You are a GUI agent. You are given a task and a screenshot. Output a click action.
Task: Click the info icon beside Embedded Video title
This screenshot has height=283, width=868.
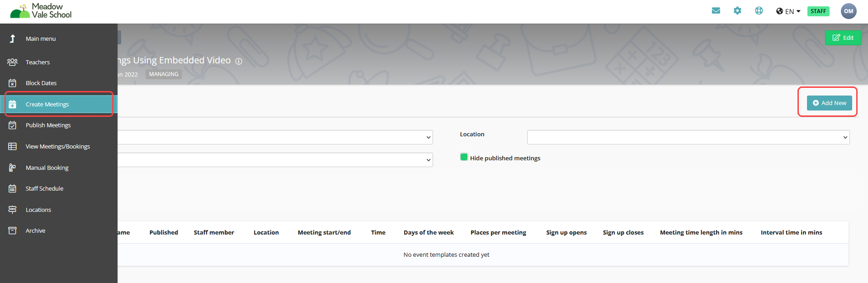tap(239, 61)
